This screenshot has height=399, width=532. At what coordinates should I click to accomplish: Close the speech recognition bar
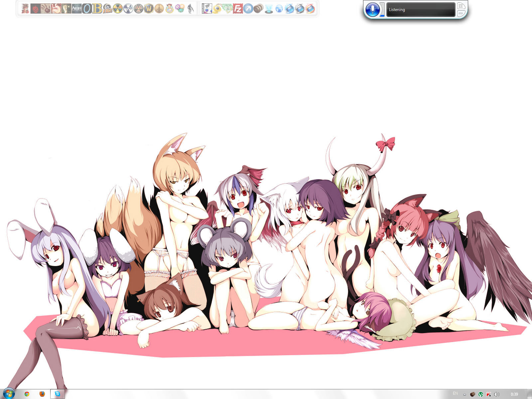coord(461,6)
